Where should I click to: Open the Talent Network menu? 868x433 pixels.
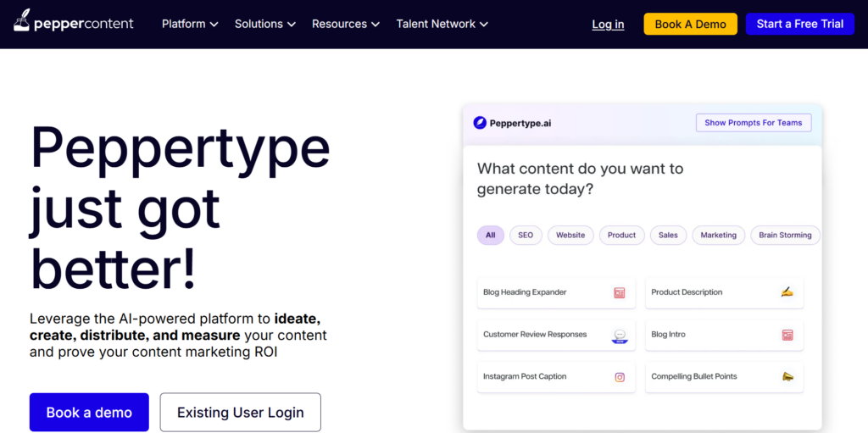(x=442, y=24)
